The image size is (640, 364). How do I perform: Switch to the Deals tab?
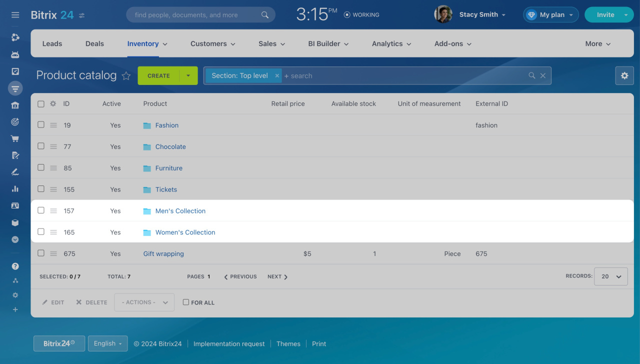coord(94,44)
